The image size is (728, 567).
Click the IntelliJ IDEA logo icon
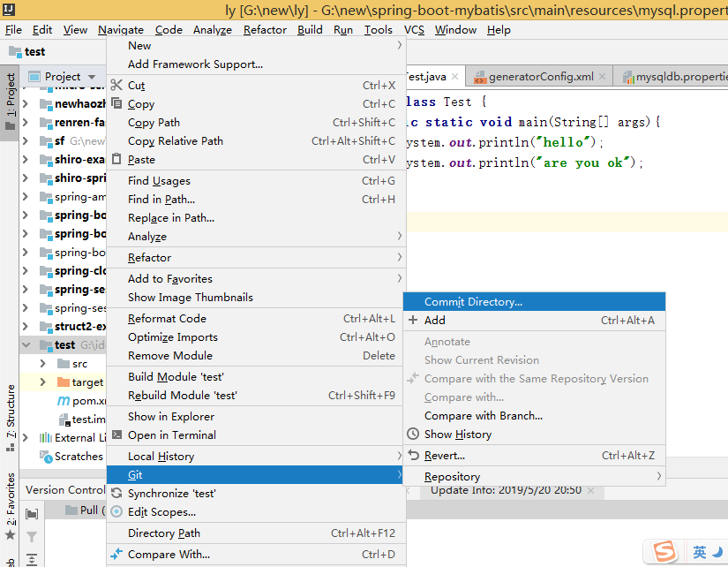9,10
